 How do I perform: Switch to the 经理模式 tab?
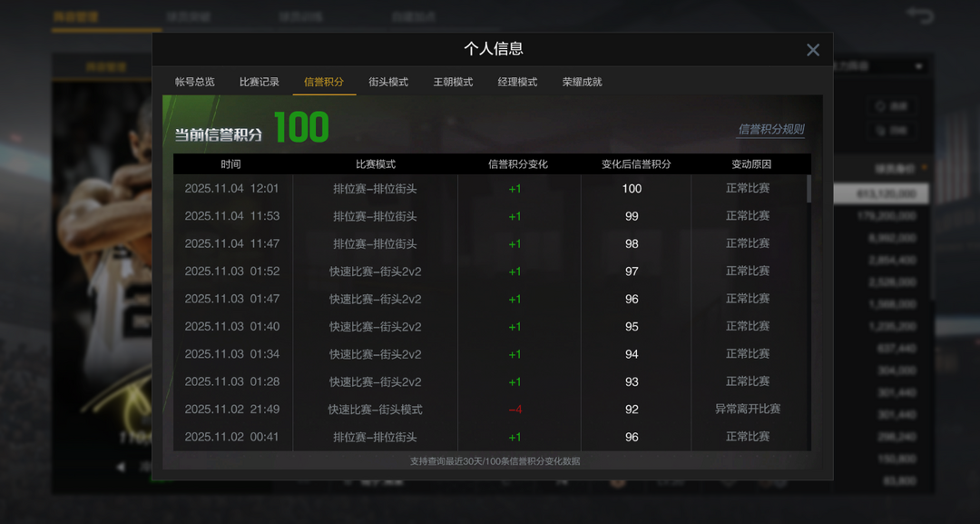[517, 82]
